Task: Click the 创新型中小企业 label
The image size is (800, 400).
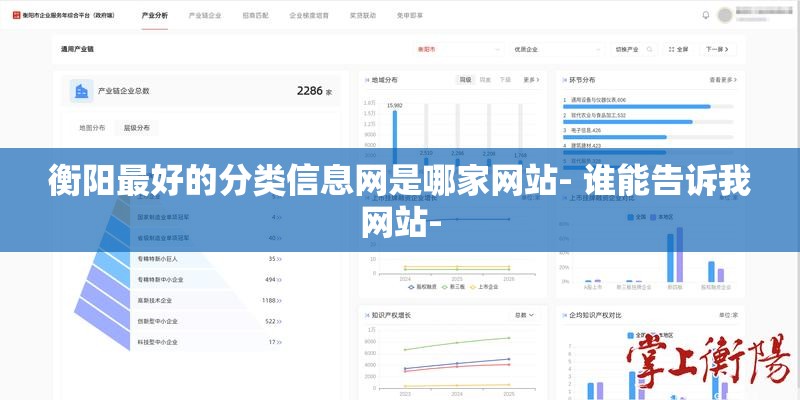Action: 157,321
